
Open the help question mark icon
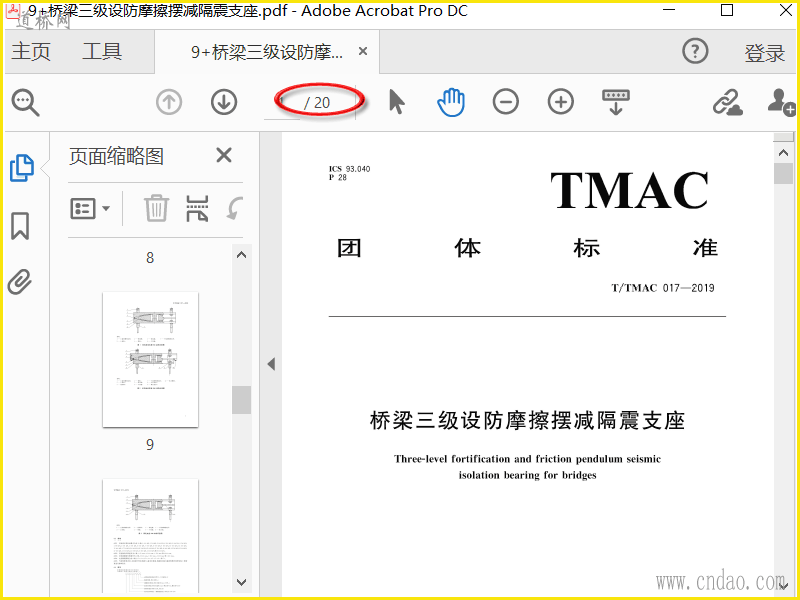click(695, 51)
